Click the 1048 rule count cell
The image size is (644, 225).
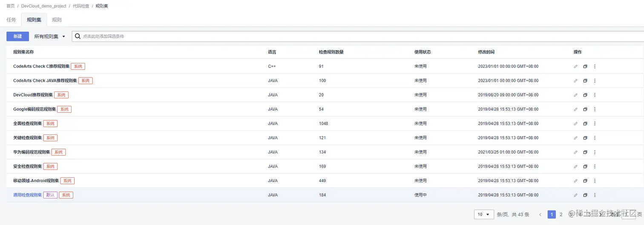tap(324, 123)
